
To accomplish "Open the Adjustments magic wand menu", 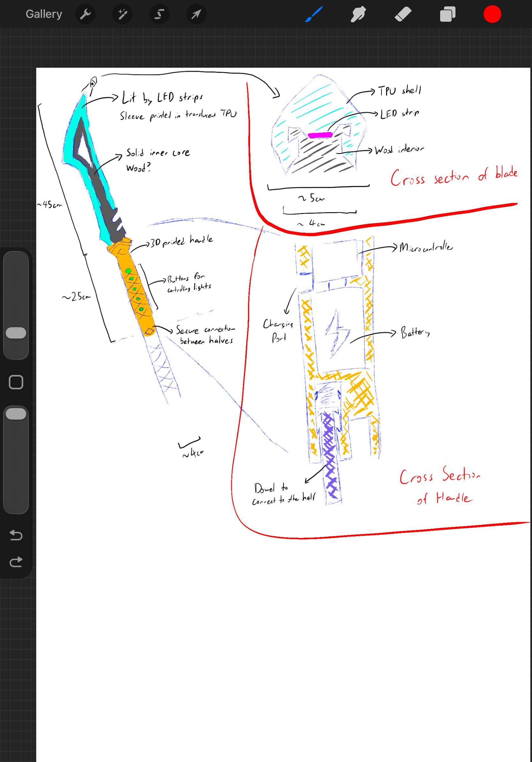I will pyautogui.click(x=122, y=14).
